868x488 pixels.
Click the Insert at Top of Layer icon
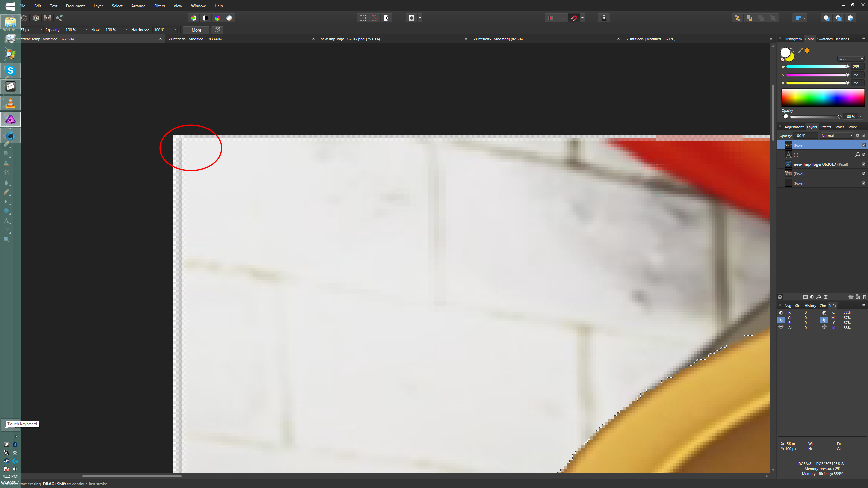[839, 18]
